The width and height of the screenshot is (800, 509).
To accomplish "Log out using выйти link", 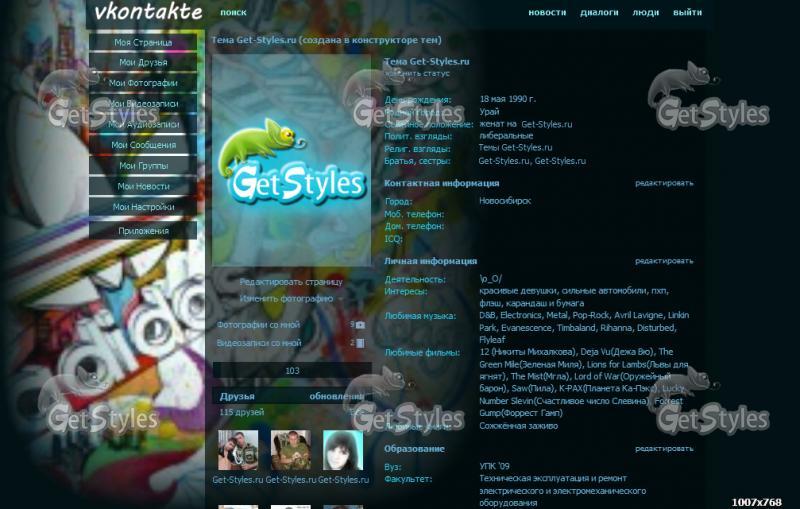I will 687,13.
